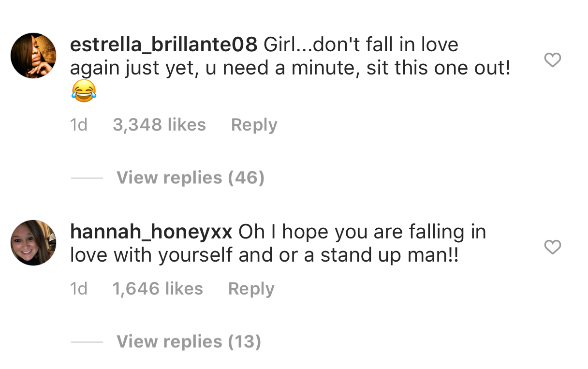
Task: Click the estrella_brillante08 username
Action: (x=163, y=45)
